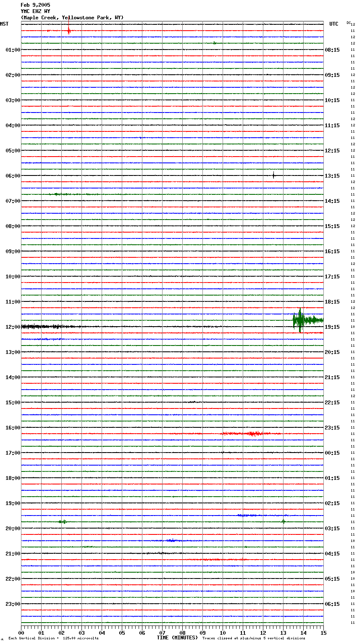This screenshot has width=357, height=644.
Task: Click the 23:00 MST time label
Action: (13, 604)
